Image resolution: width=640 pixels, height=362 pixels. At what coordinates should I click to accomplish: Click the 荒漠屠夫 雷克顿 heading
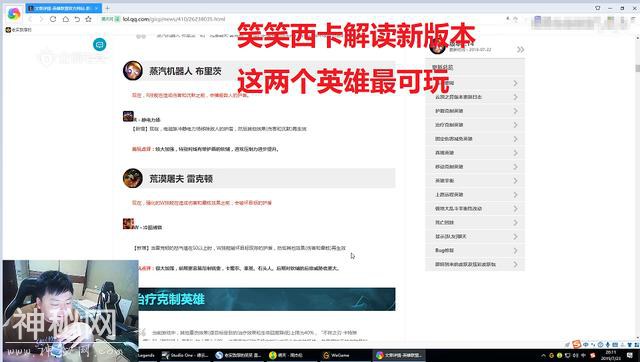point(181,179)
